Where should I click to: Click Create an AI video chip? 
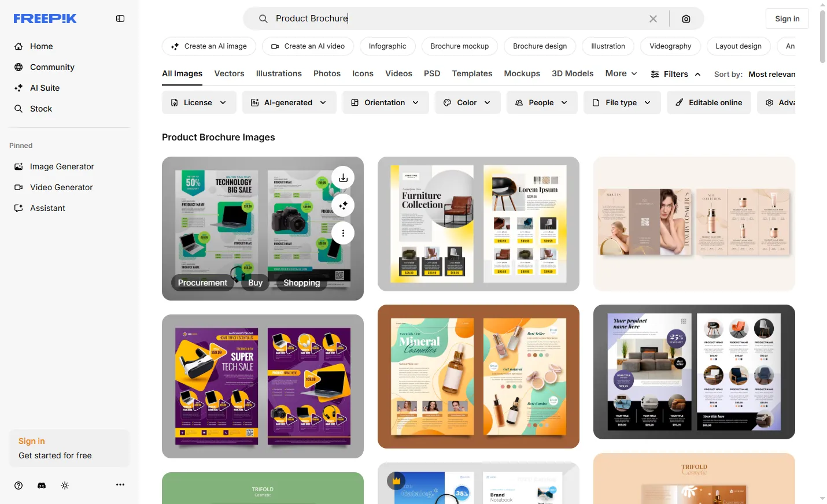click(x=308, y=46)
